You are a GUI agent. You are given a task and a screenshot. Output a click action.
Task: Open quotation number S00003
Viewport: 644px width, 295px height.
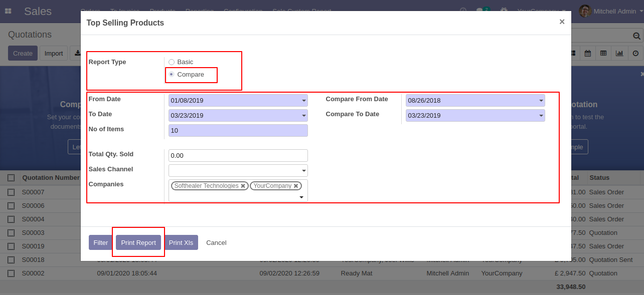[33, 233]
